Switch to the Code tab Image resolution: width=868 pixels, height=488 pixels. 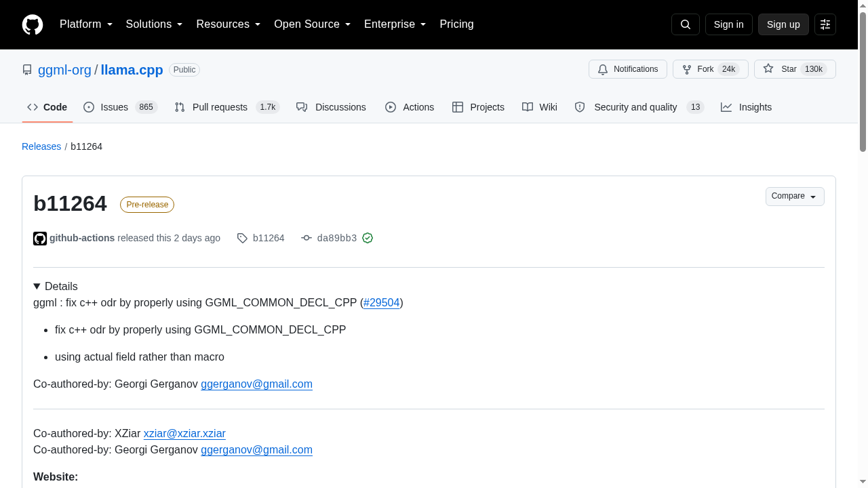(x=47, y=107)
